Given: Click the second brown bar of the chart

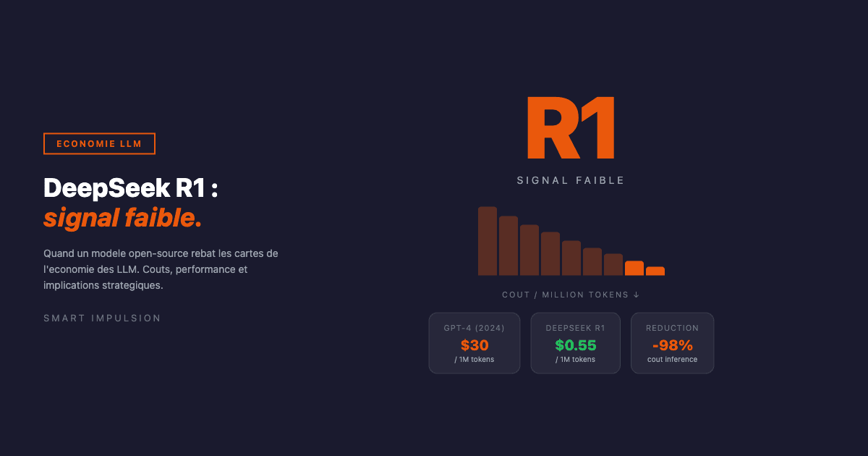Looking at the screenshot, I should (507, 246).
